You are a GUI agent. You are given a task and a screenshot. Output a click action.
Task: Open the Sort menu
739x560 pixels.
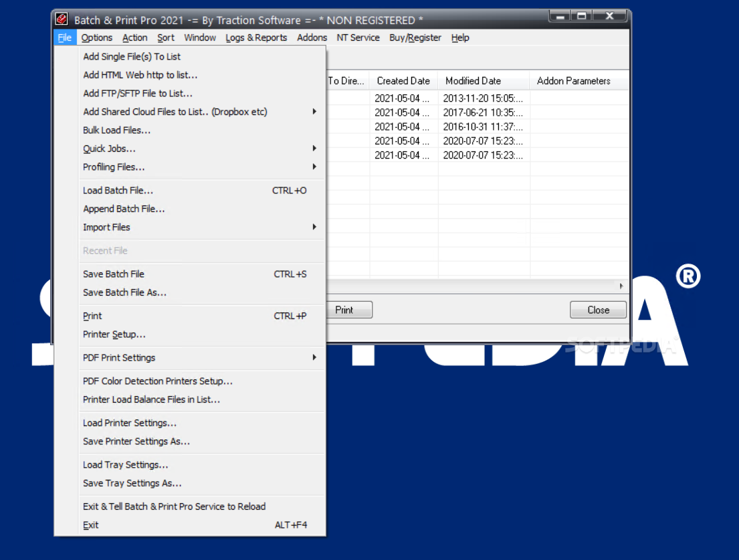165,37
